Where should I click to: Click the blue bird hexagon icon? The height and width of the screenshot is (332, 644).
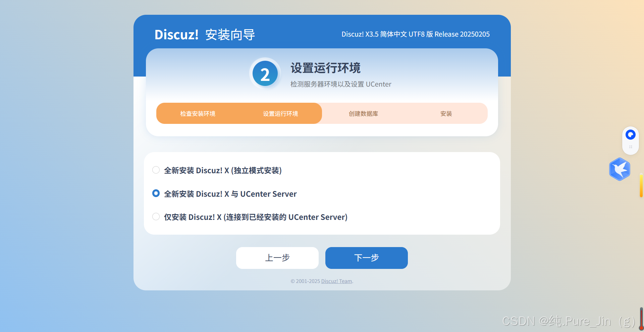[620, 169]
